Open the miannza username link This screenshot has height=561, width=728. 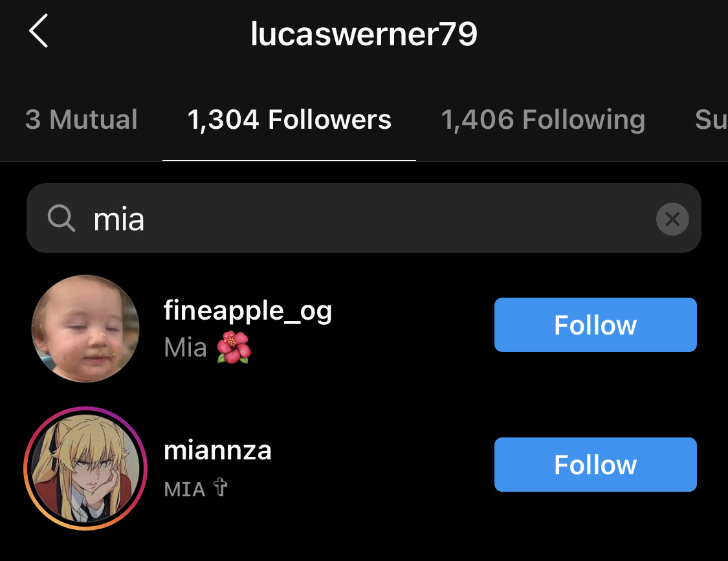pyautogui.click(x=217, y=450)
